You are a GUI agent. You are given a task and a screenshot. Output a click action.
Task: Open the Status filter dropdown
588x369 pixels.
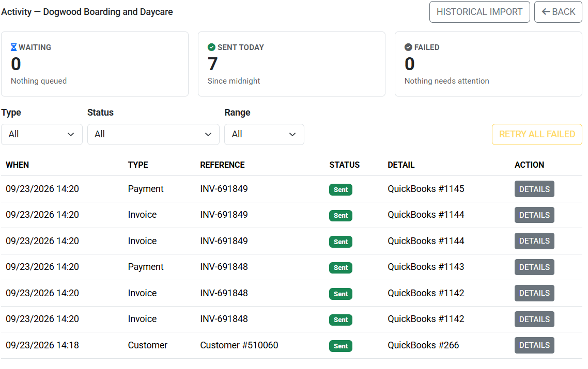(153, 135)
